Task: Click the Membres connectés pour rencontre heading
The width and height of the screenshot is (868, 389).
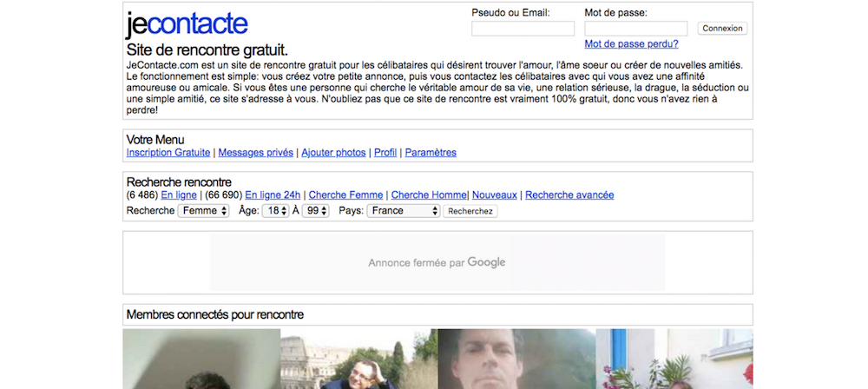Action: [x=215, y=314]
